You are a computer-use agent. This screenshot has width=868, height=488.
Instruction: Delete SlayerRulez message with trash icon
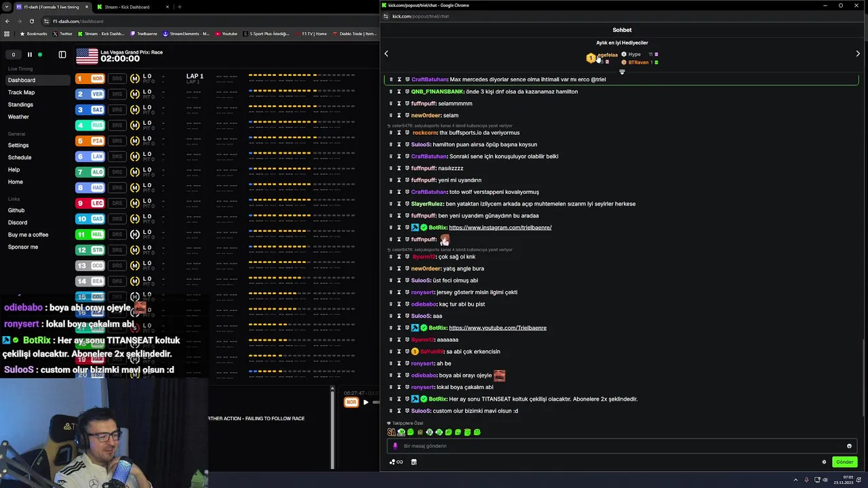391,204
